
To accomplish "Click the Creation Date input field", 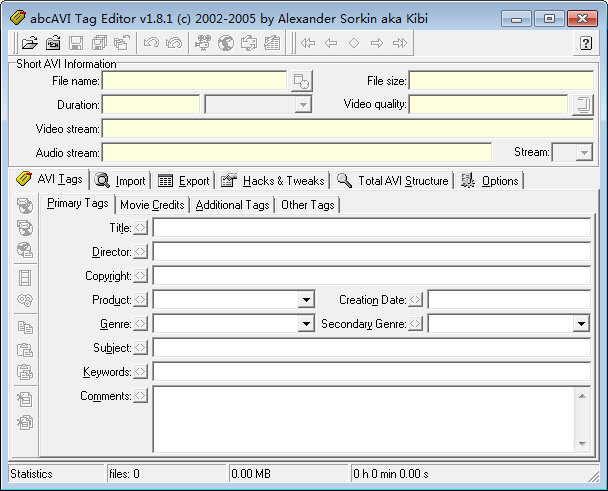I will [x=509, y=300].
